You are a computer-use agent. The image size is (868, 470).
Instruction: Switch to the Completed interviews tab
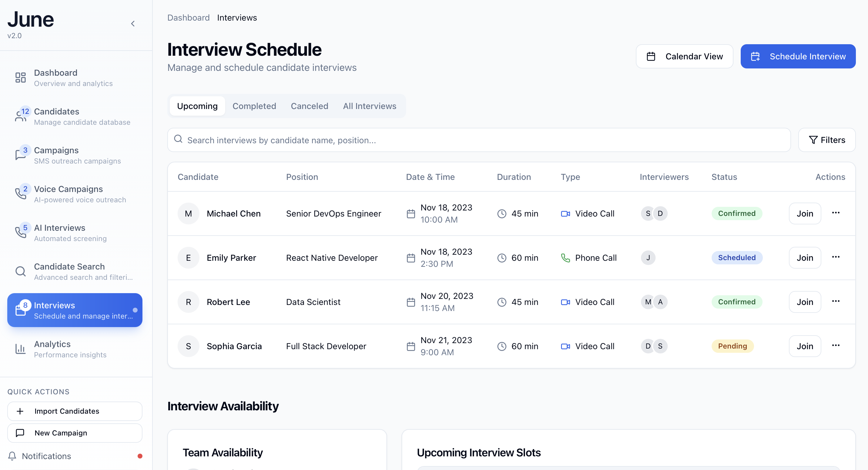(254, 106)
